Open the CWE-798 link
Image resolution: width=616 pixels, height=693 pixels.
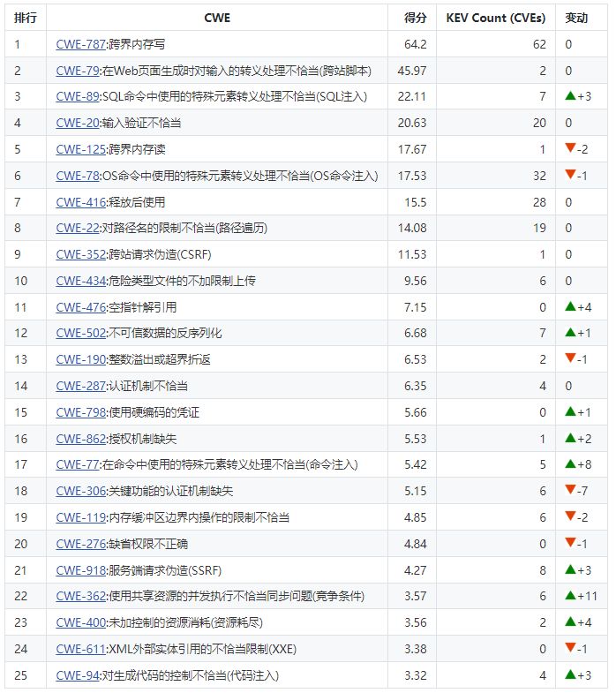click(x=81, y=413)
